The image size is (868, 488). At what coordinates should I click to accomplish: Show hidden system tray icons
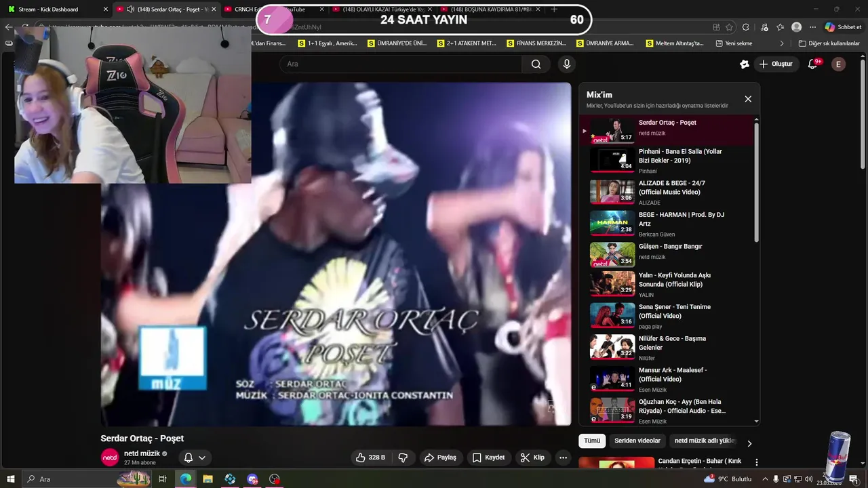point(764,479)
